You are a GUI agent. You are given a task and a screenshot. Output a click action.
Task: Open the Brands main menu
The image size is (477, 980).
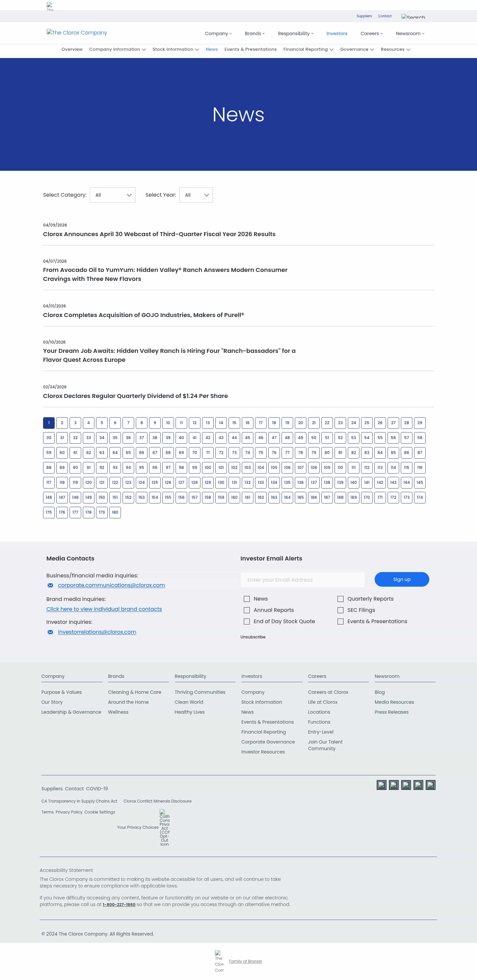255,33
